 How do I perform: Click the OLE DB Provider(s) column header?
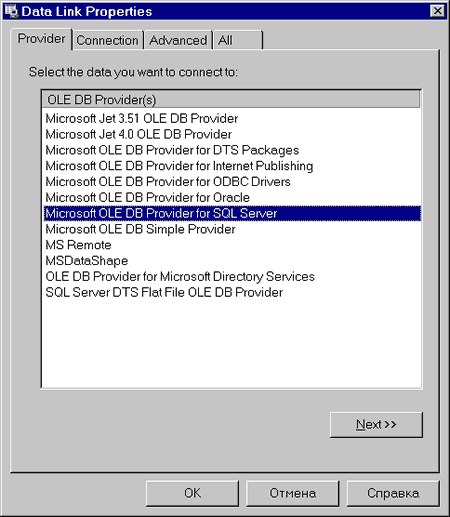coord(231,100)
